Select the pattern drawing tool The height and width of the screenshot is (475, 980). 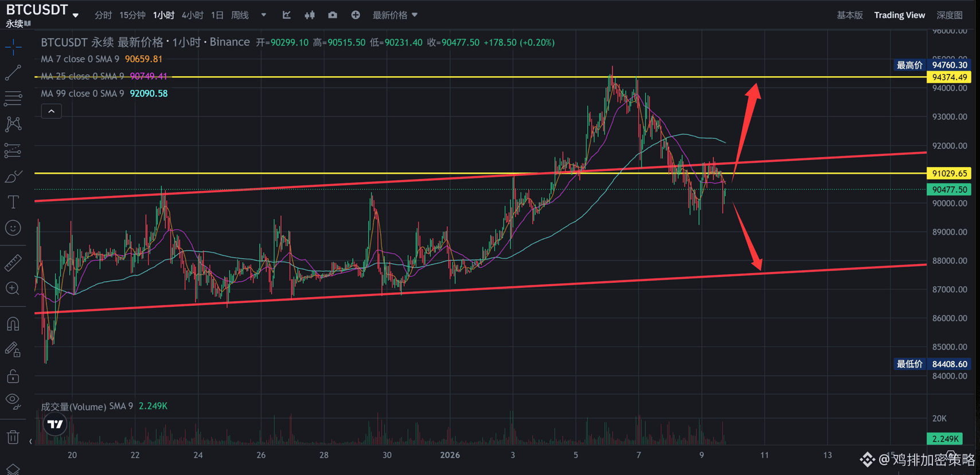[13, 124]
